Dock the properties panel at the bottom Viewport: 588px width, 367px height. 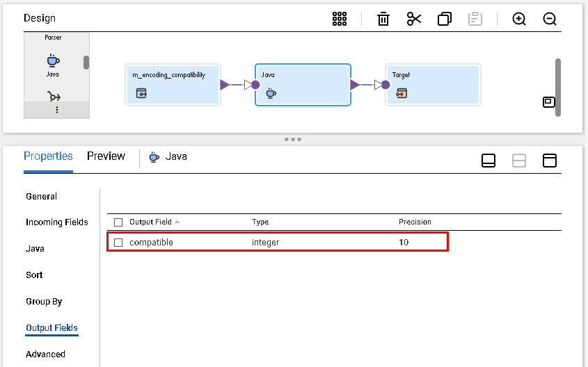pyautogui.click(x=488, y=161)
